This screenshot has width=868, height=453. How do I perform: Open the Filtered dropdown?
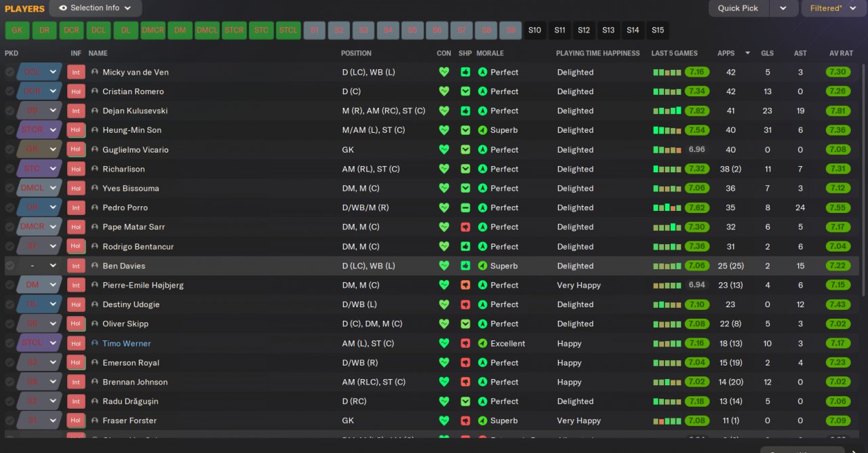click(x=834, y=8)
